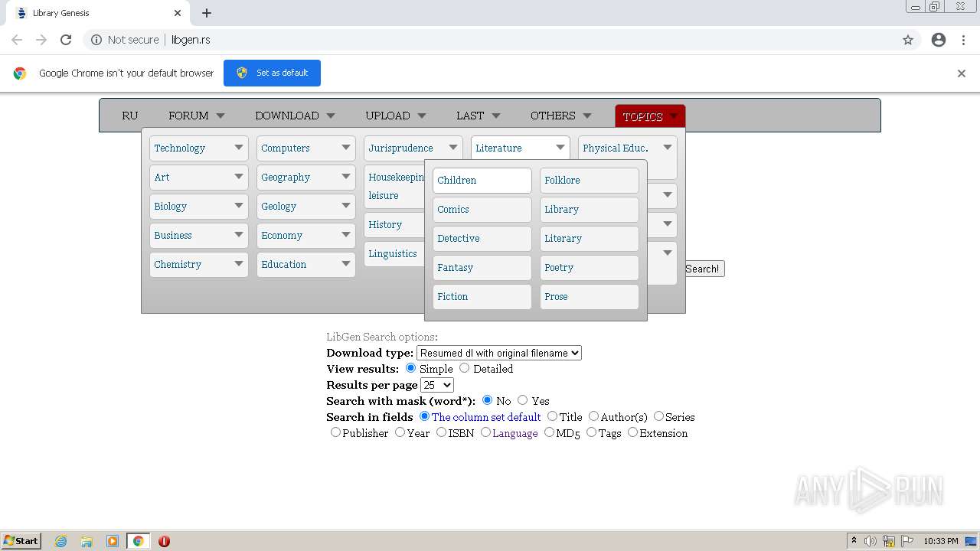Open the Chrome three-dot menu
Viewport: 980px width, 551px height.
point(963,40)
